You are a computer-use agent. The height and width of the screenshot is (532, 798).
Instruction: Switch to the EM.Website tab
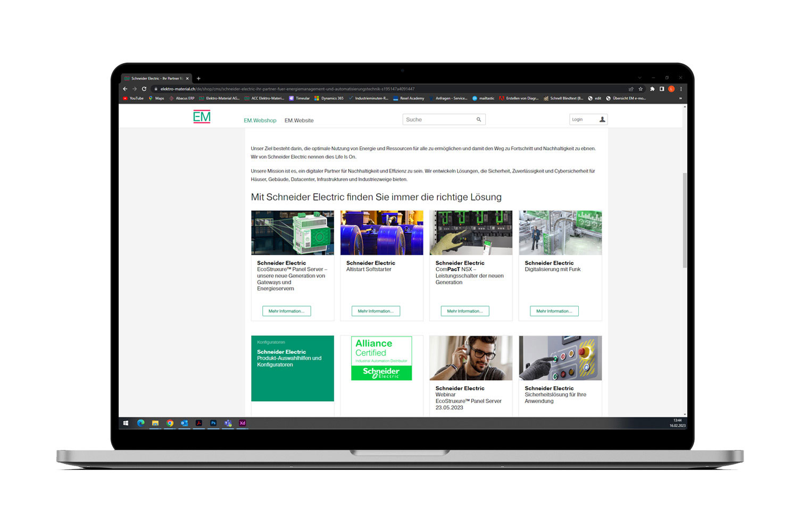(x=299, y=121)
